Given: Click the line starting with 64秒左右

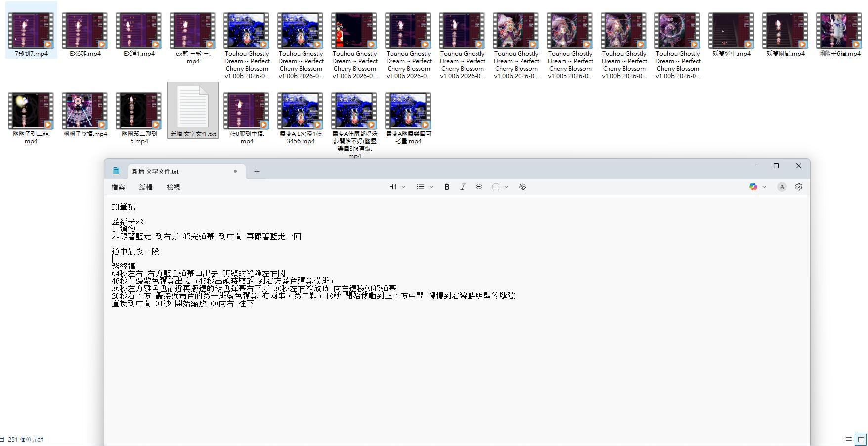Looking at the screenshot, I should click(x=199, y=273).
